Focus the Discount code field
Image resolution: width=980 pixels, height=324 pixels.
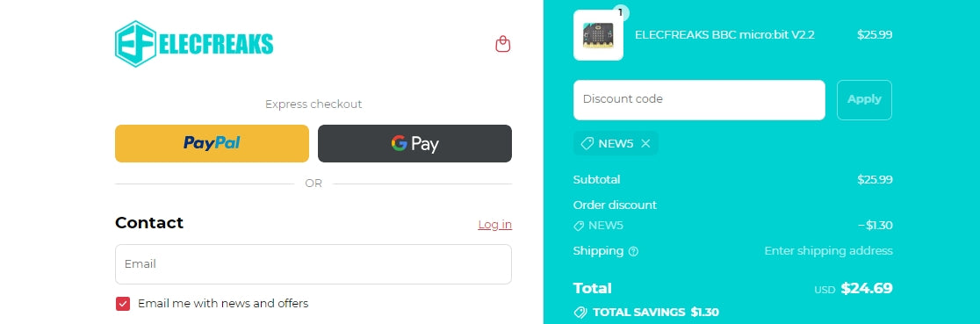tap(699, 99)
